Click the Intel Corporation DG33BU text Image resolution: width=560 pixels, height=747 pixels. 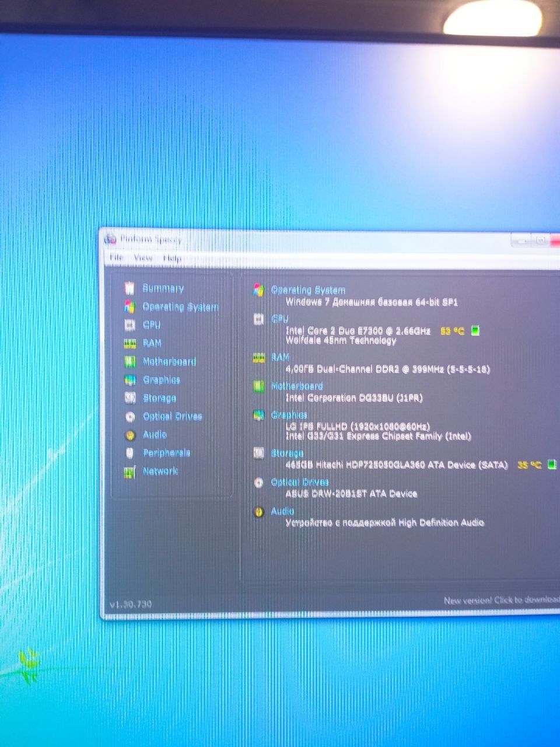tap(354, 398)
